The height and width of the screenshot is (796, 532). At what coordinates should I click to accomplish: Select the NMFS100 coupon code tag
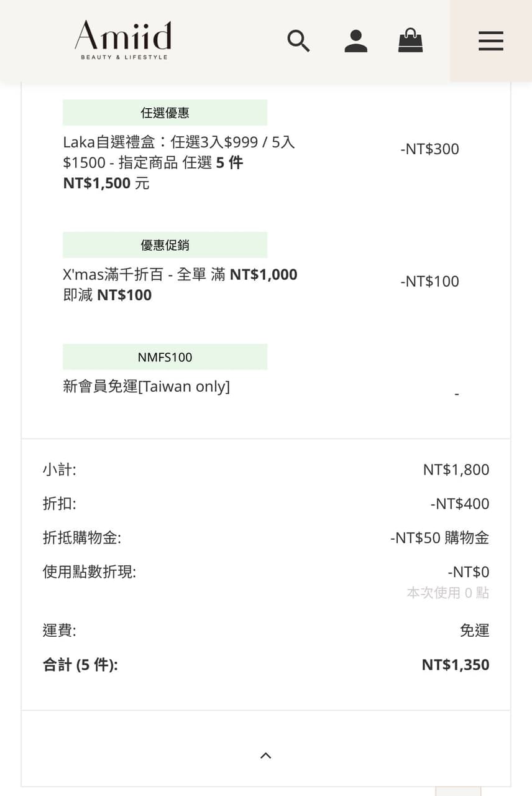(x=165, y=358)
